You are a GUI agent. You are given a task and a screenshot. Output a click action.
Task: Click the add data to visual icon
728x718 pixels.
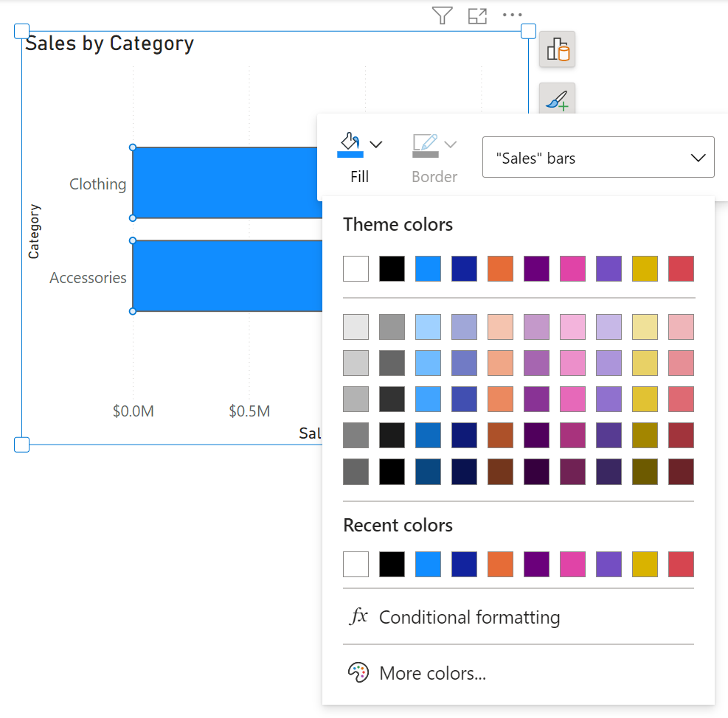pos(557,49)
